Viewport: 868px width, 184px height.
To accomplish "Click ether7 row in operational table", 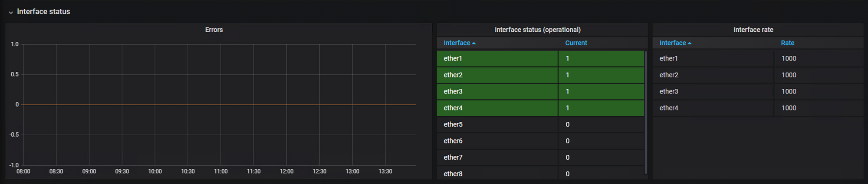I will (540, 157).
